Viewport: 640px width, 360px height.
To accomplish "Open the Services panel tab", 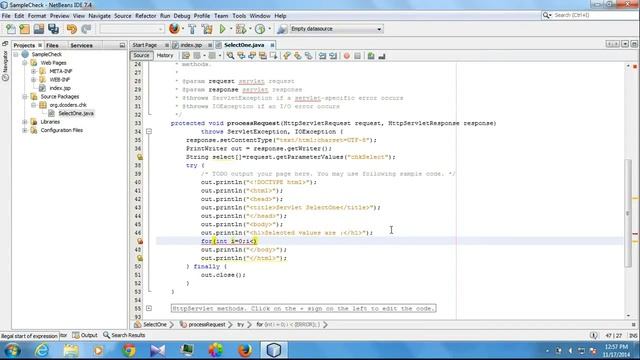I will pos(81,45).
